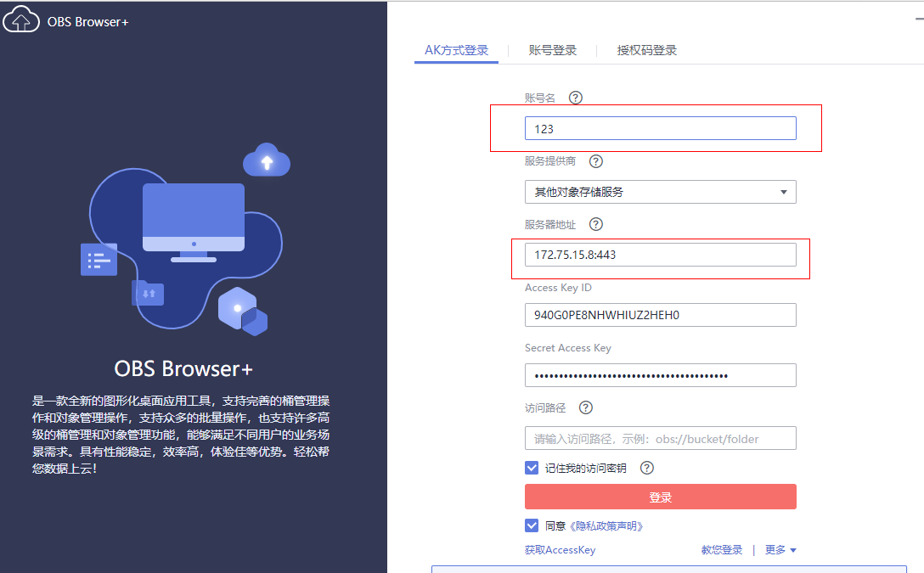This screenshot has width=924, height=573.
Task: Expand the 更多 dropdown menu
Action: 780,550
